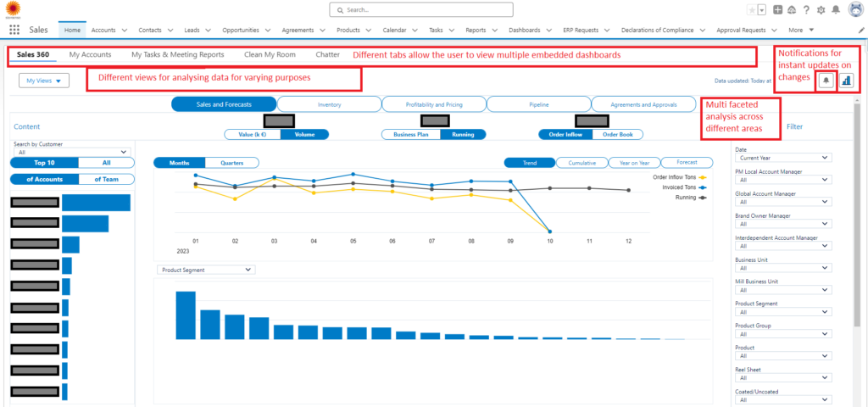This screenshot has width=868, height=407.
Task: Open the Reel Sheet filter dropdown
Action: [x=783, y=377]
